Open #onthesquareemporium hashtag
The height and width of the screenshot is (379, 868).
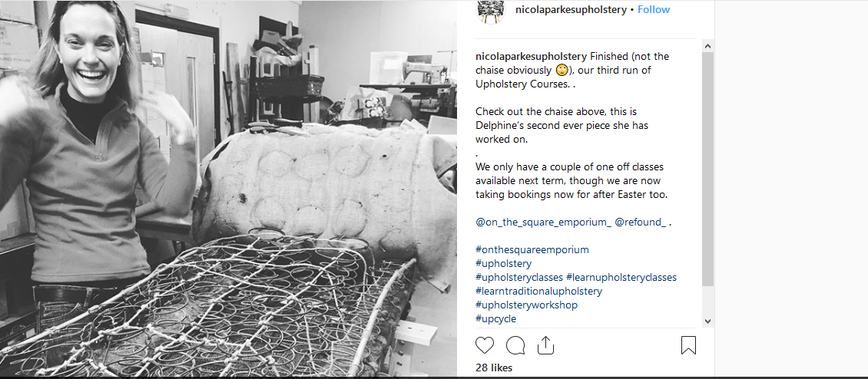pos(532,249)
